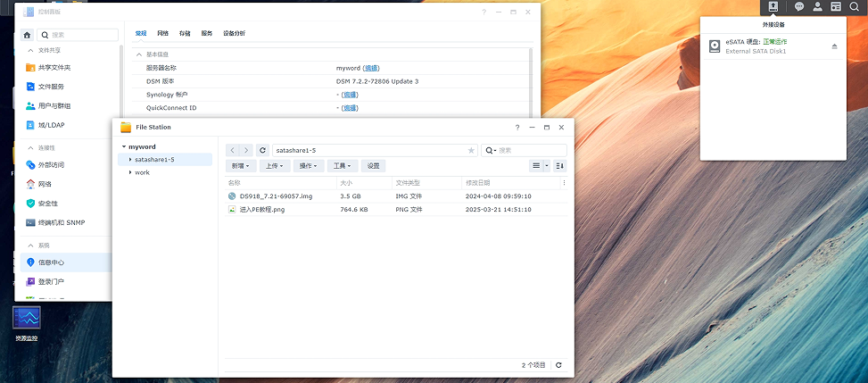Open the 资源监控 desktop shortcut
Screen dimensions: 868x383
27,324
